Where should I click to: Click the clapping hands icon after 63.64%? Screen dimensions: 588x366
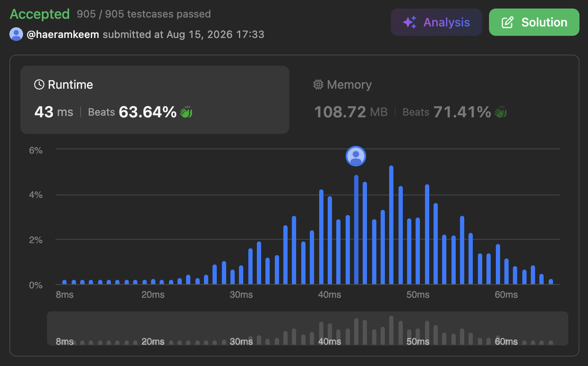[186, 112]
